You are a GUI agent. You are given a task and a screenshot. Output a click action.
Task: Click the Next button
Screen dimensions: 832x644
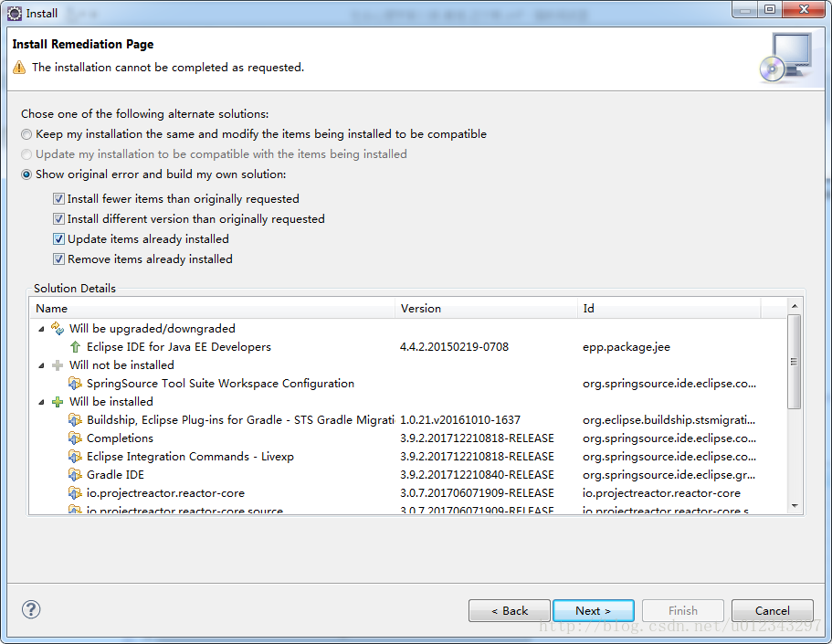coord(594,611)
